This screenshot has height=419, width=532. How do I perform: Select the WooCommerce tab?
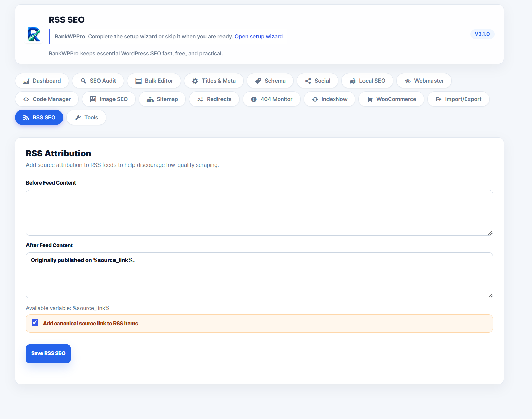391,99
